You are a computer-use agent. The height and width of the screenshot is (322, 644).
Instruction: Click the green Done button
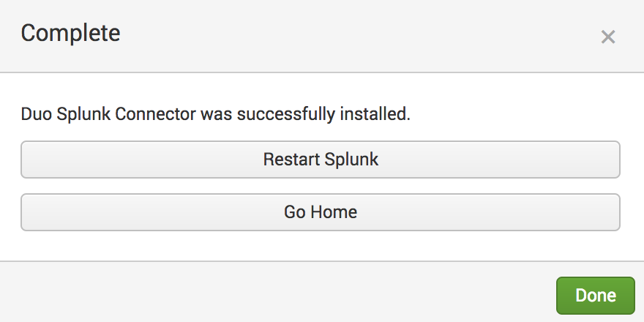click(595, 296)
